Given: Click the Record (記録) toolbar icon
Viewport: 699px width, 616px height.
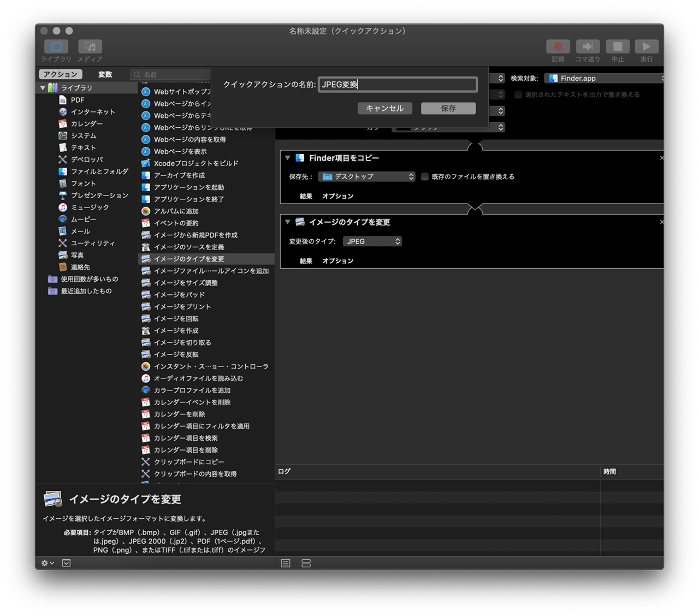Looking at the screenshot, I should point(558,47).
